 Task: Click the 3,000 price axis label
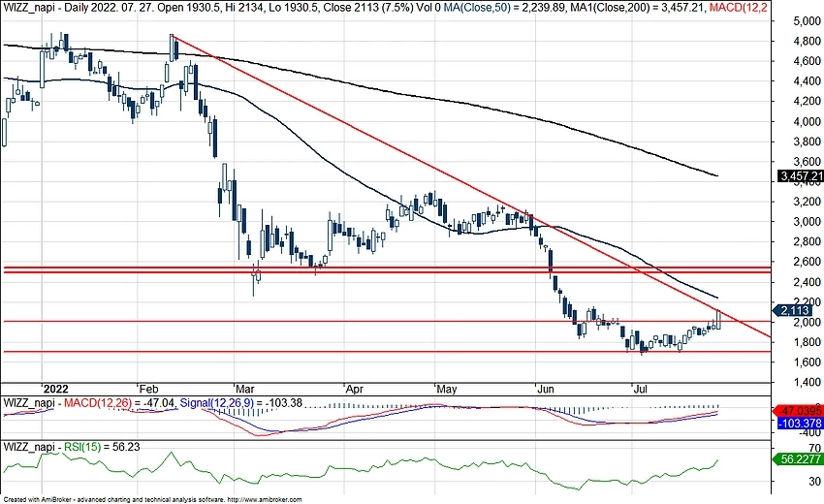pos(808,221)
